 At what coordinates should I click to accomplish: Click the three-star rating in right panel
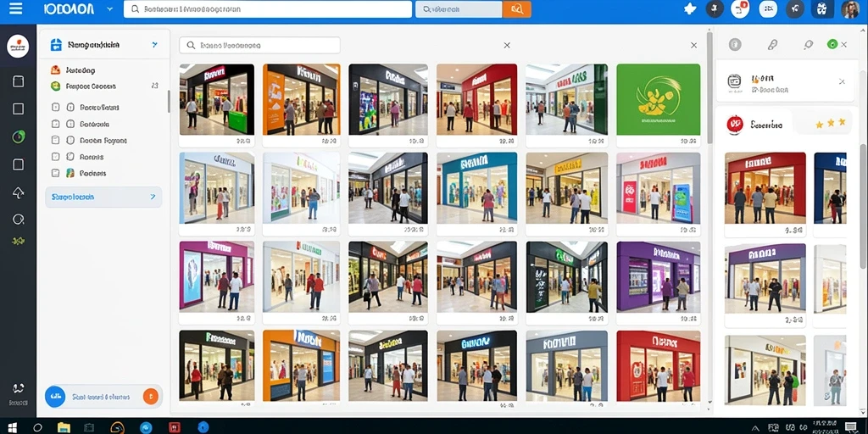tap(831, 123)
